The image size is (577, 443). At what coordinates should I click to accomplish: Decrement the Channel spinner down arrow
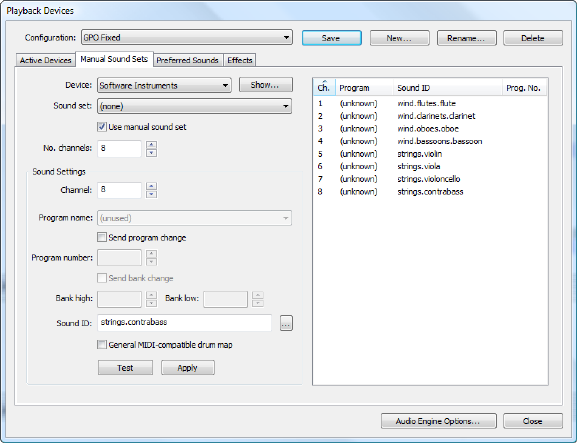[x=151, y=194]
